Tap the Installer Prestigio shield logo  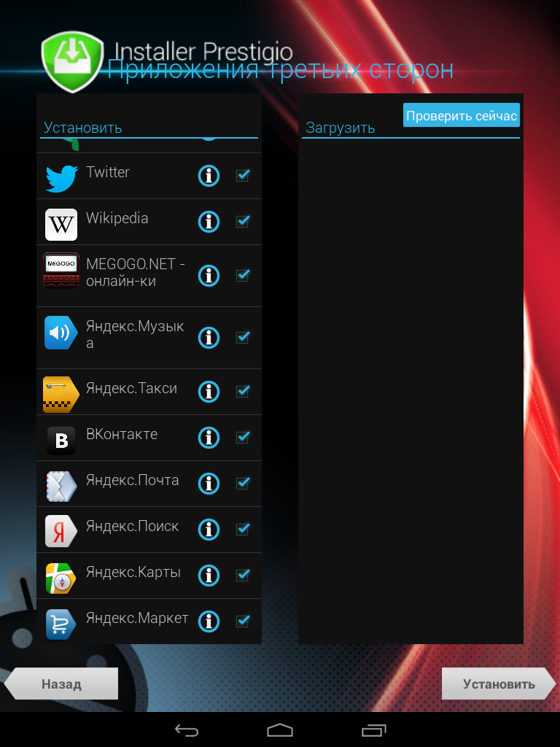(73, 63)
